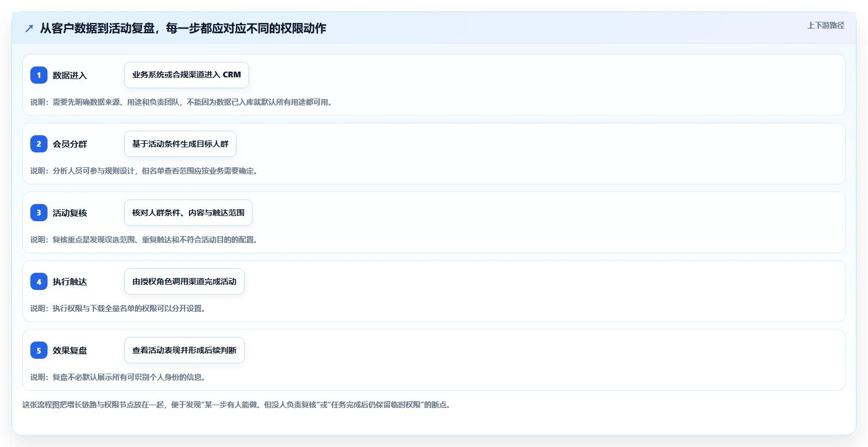
Task: Click the note starting 说明：执行权限与下载全量名单
Action: point(117,309)
